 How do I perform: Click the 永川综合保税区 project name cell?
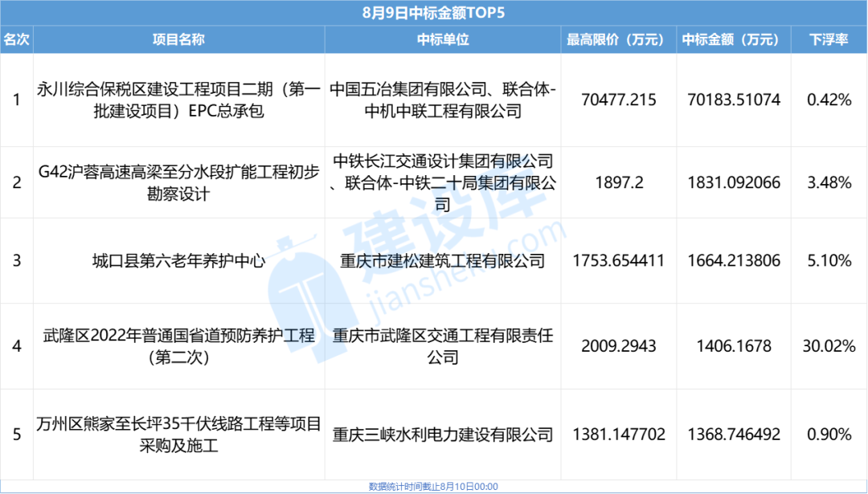pos(177,99)
